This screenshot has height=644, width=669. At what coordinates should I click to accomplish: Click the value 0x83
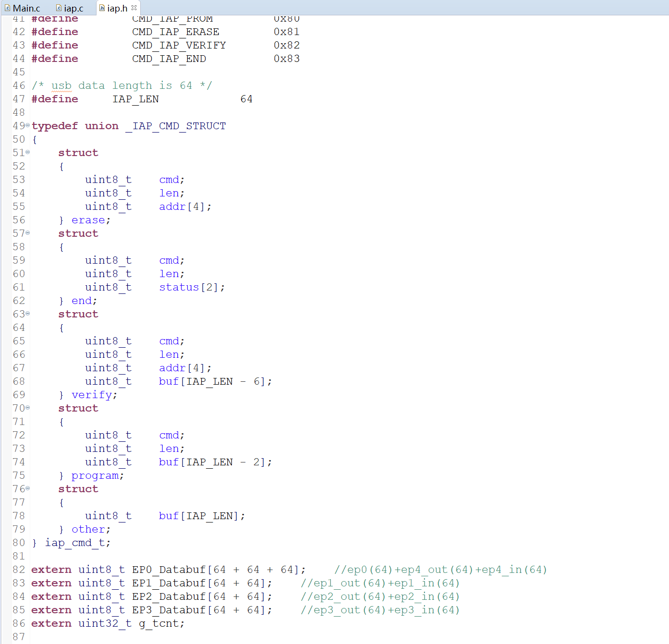287,59
